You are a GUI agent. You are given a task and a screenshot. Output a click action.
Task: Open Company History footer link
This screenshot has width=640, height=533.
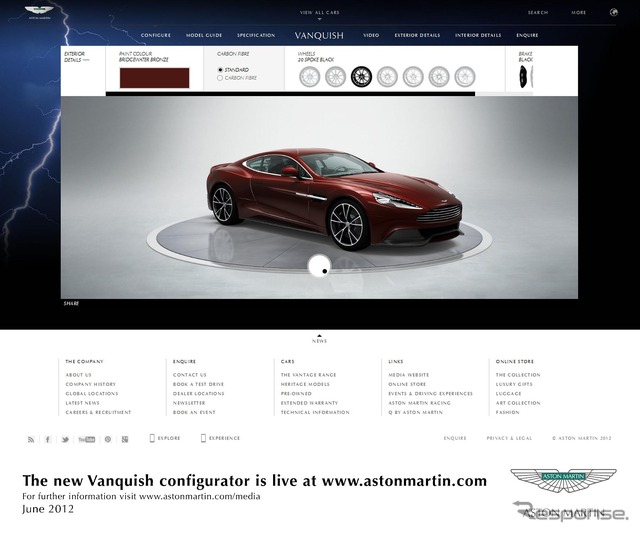(x=91, y=384)
